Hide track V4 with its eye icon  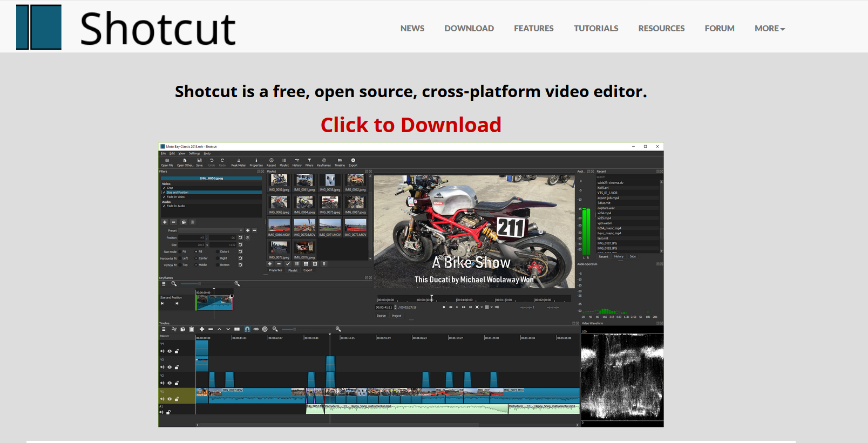point(169,351)
